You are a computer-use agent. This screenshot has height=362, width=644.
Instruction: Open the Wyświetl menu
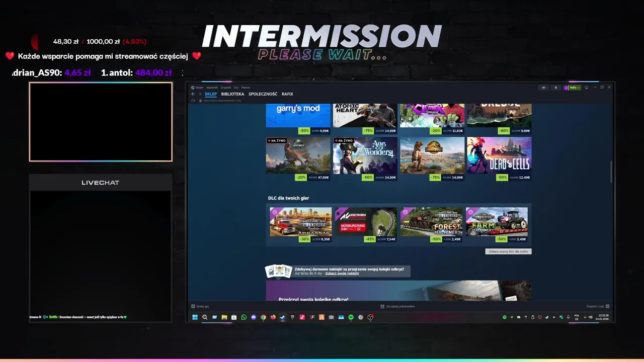click(x=212, y=87)
